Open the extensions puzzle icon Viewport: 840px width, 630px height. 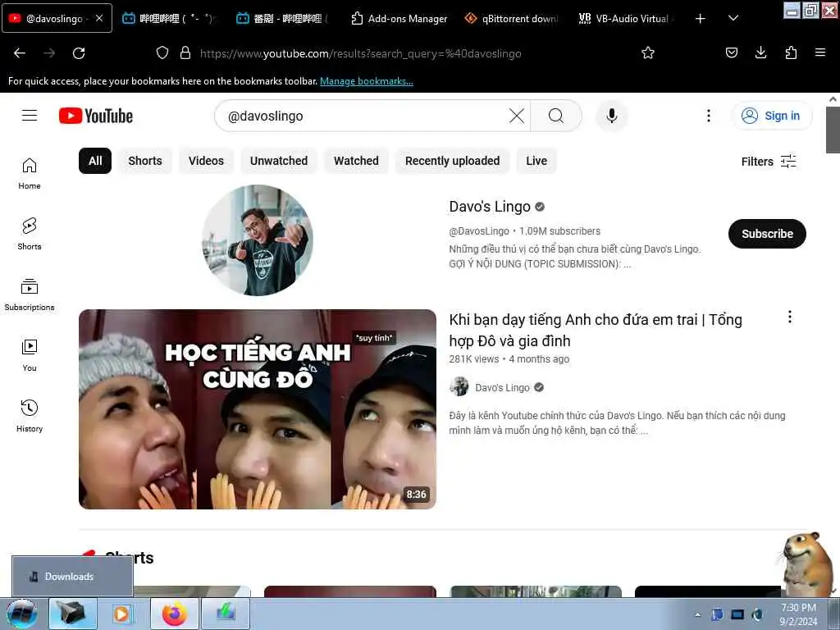pyautogui.click(x=791, y=52)
